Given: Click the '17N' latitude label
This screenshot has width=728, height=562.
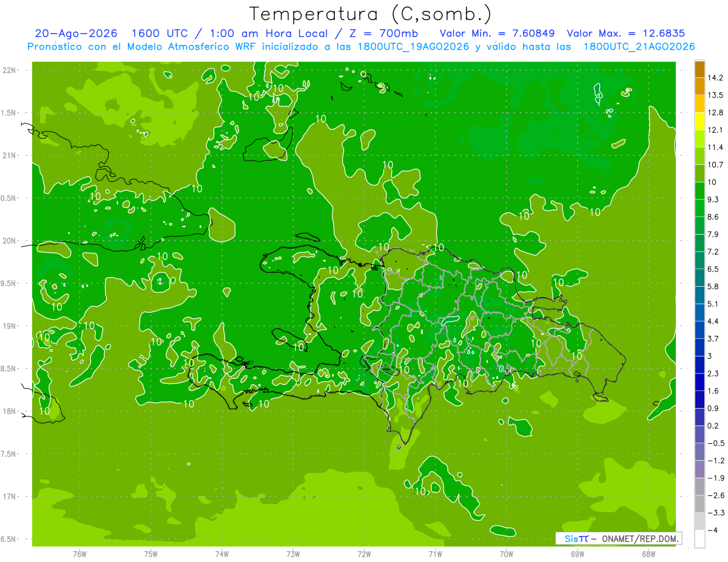Looking at the screenshot, I should [x=10, y=497].
